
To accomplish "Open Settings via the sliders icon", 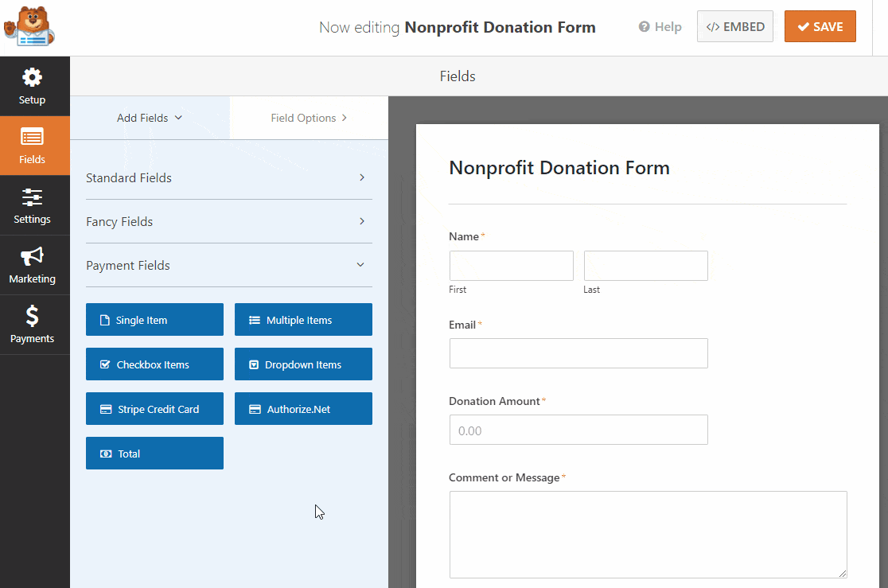I will [x=33, y=197].
